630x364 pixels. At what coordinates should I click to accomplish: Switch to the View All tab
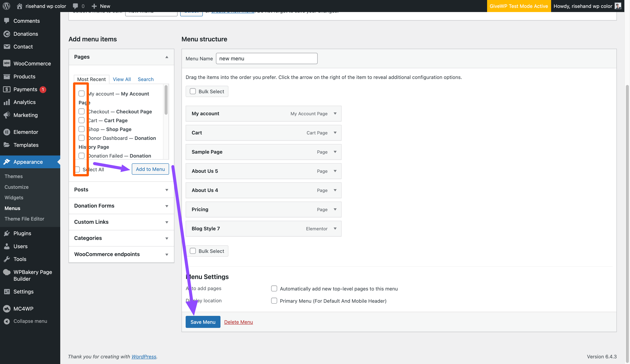[x=122, y=79]
